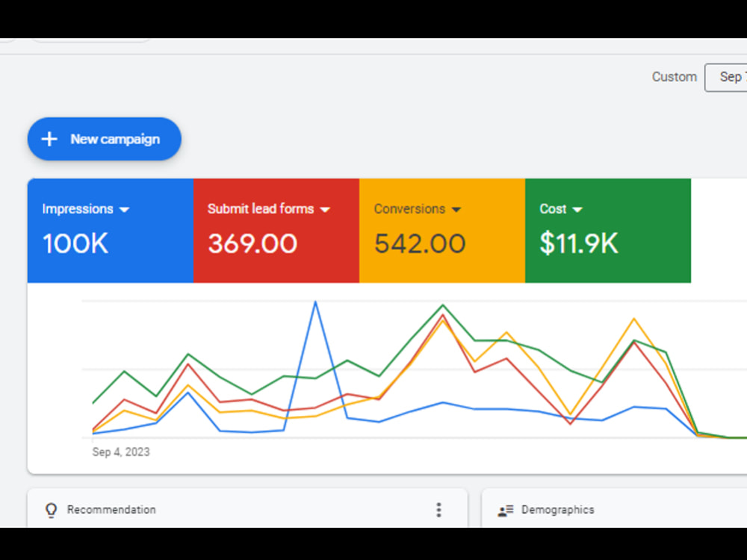
Task: Open the Impressions metric dropdown
Action: pyautogui.click(x=124, y=210)
